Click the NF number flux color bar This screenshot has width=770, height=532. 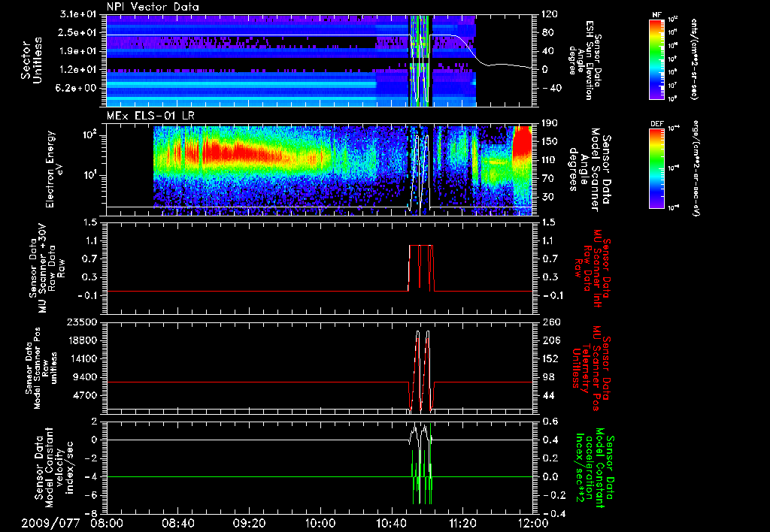(656, 59)
